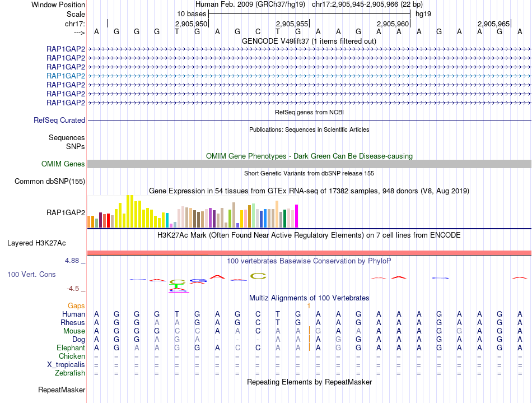Click the red A logo in PhyloP track

217,277
